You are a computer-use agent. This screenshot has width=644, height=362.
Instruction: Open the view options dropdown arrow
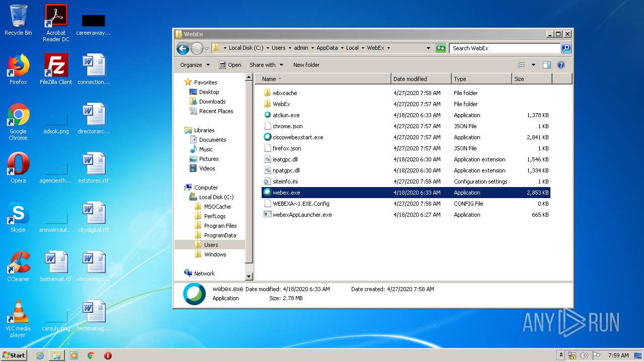tap(533, 65)
